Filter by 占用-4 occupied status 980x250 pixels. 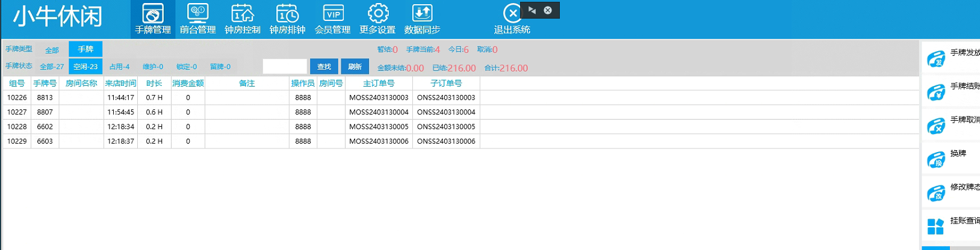[119, 67]
